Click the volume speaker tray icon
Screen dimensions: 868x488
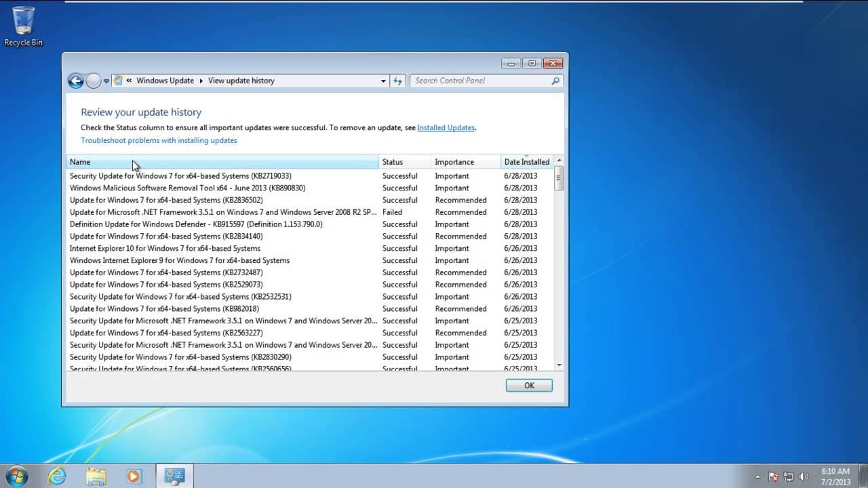pos(804,476)
